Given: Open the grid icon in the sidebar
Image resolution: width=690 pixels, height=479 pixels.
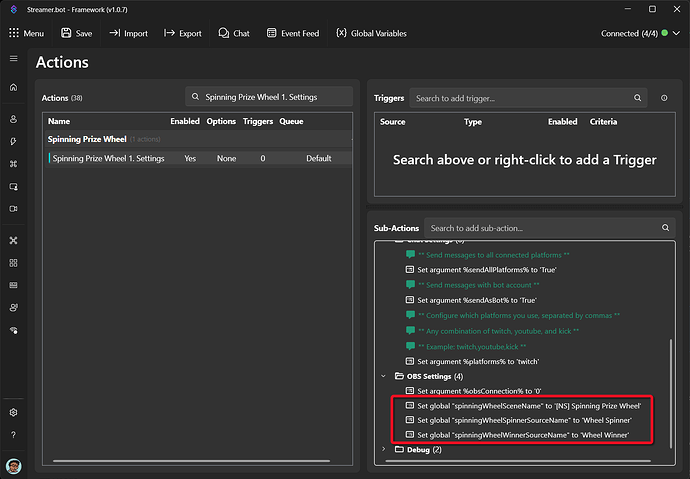Looking at the screenshot, I should (14, 263).
